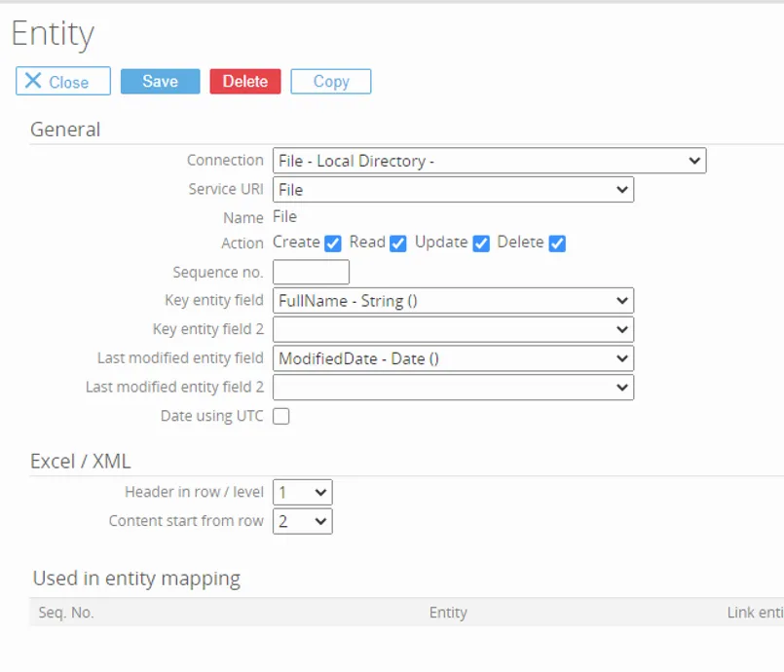Save the entity settings
The image size is (784, 672).
(160, 82)
